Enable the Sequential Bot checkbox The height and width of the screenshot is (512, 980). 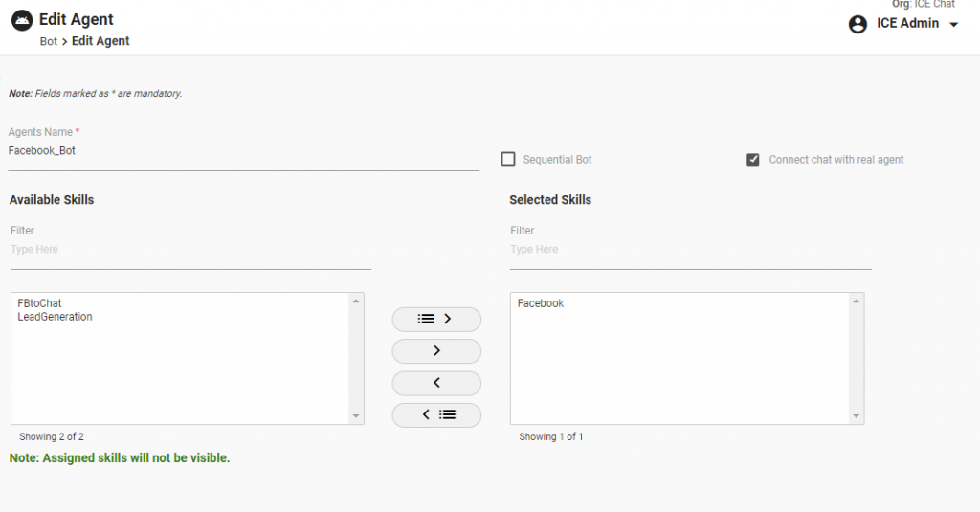coord(508,159)
